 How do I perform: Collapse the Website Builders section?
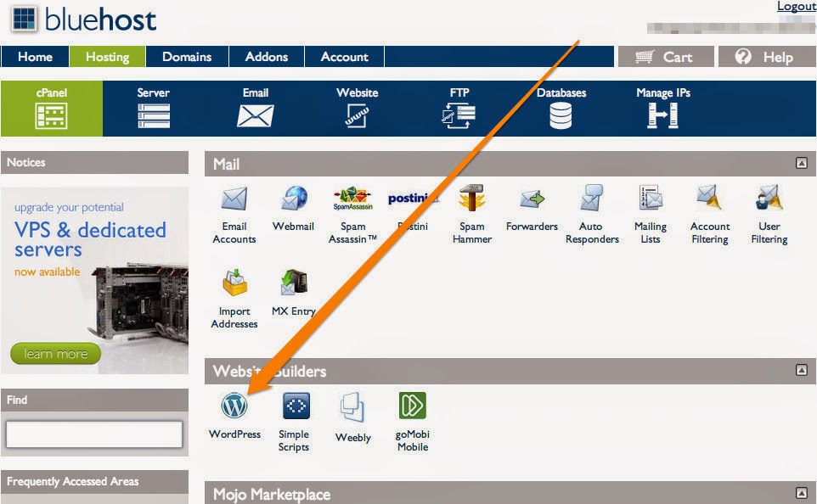pyautogui.click(x=802, y=370)
